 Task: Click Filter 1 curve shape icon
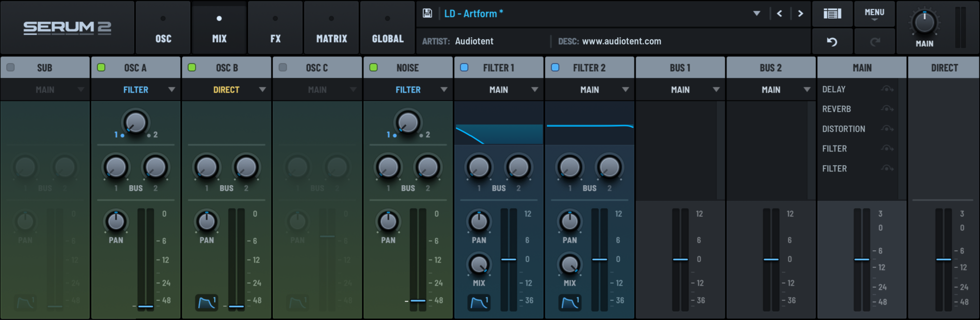[x=479, y=303]
